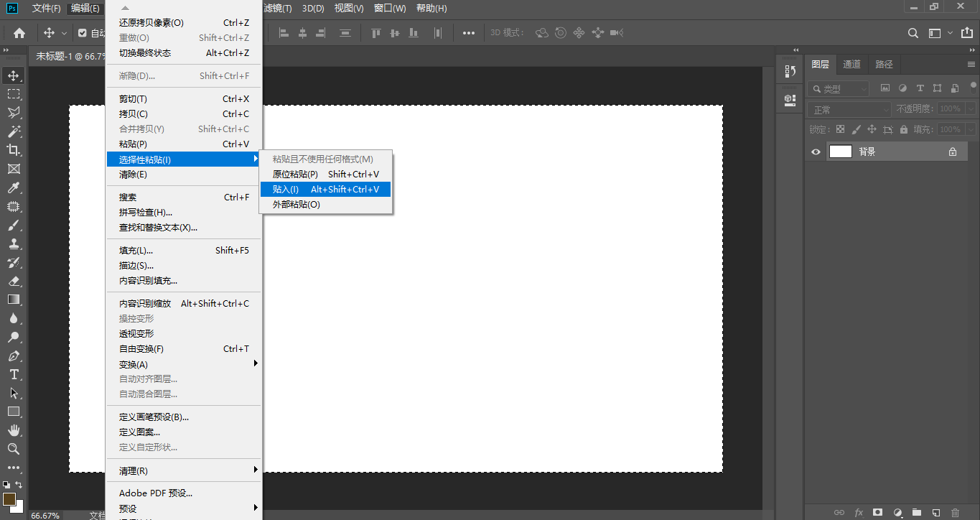
Task: Select the Polygonal Lasso tool
Action: [14, 113]
